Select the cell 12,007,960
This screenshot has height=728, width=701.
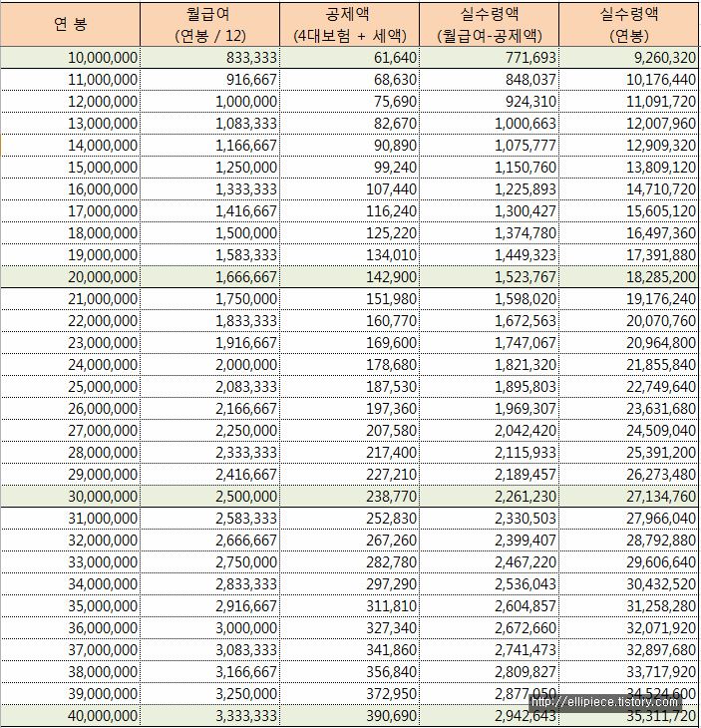point(629,124)
